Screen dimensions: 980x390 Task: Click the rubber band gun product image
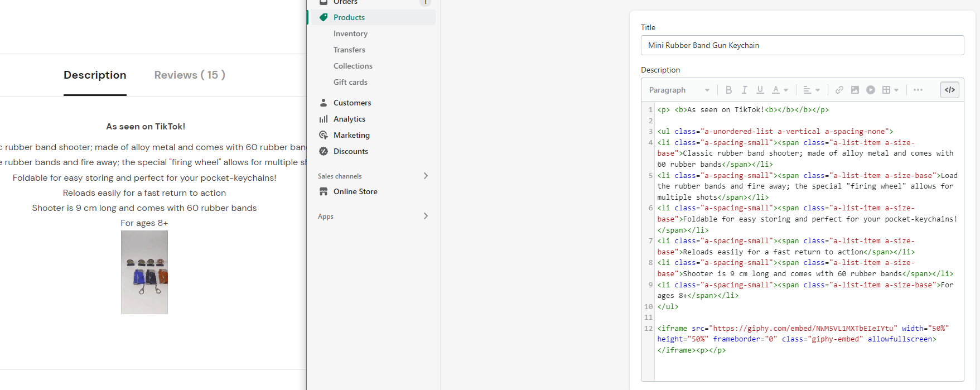click(144, 272)
